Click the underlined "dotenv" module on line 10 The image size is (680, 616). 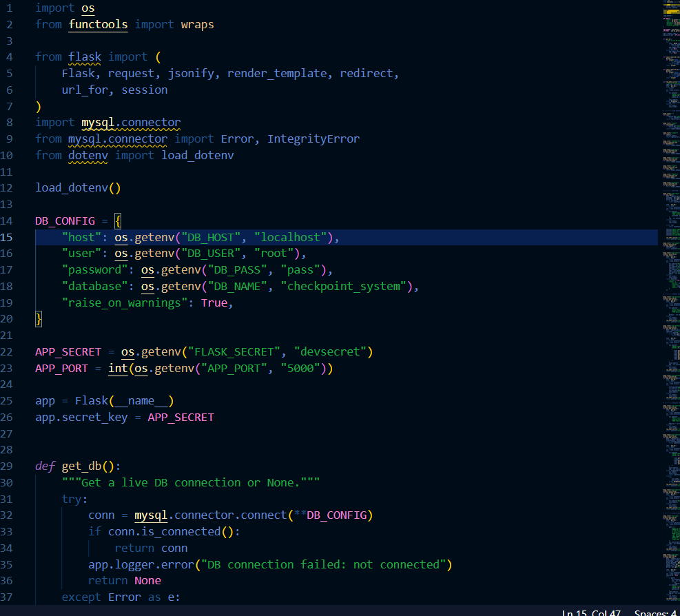click(x=88, y=155)
